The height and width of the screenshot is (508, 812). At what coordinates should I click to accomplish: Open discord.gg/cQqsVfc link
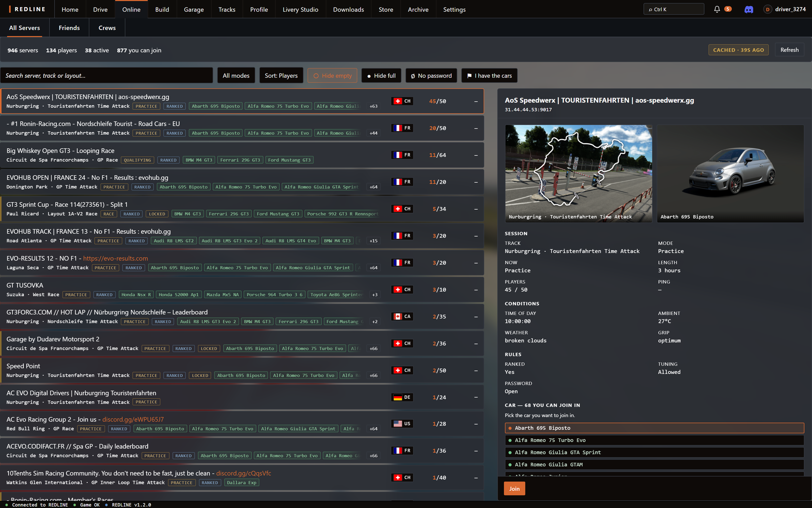click(244, 473)
